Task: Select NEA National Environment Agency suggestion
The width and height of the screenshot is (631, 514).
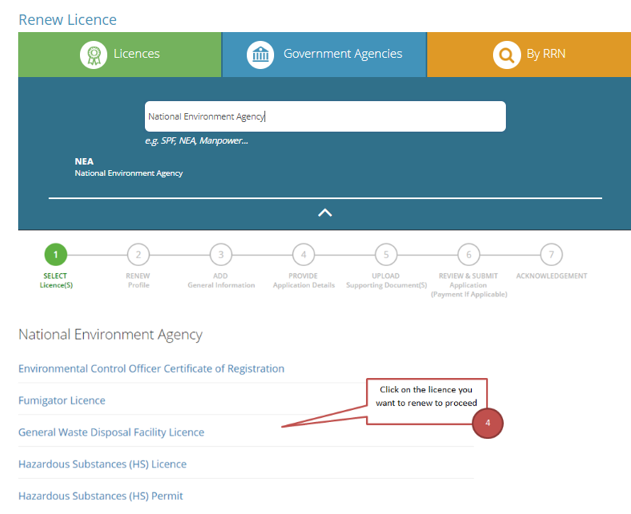Action: click(128, 166)
